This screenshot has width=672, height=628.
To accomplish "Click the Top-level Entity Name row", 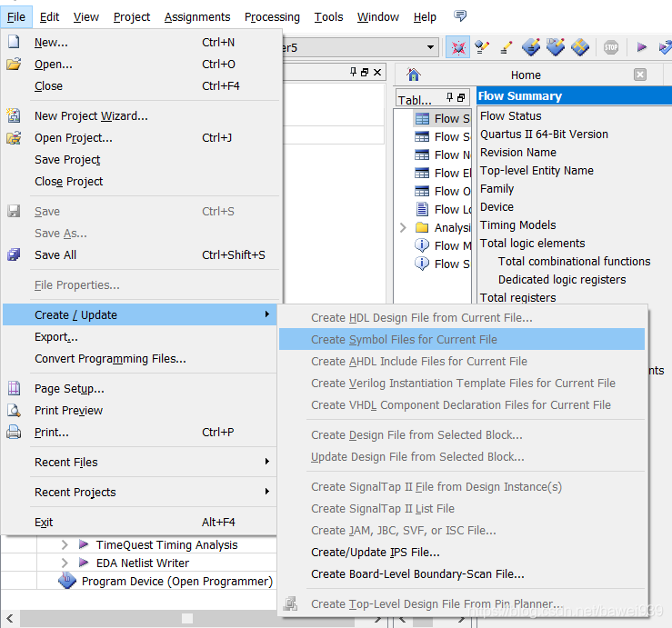I will [x=575, y=170].
